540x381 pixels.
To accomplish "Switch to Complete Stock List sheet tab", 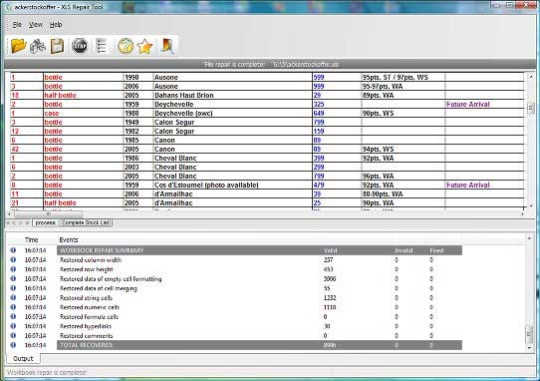I will coord(86,223).
